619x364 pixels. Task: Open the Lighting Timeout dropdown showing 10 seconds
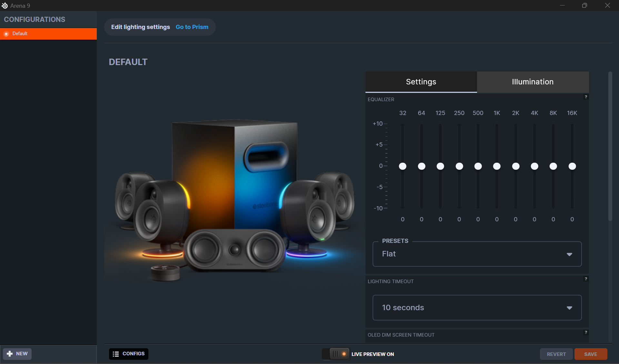pos(477,308)
